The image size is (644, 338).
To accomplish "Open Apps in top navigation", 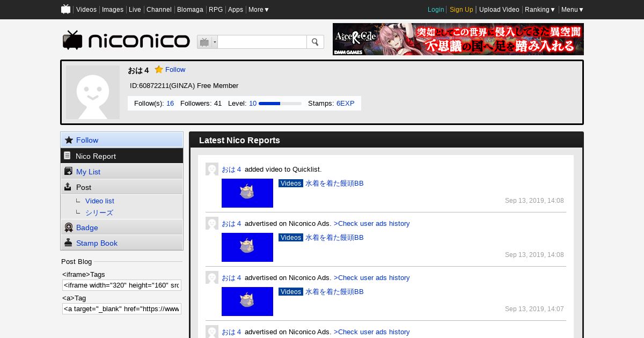I will coord(236,10).
